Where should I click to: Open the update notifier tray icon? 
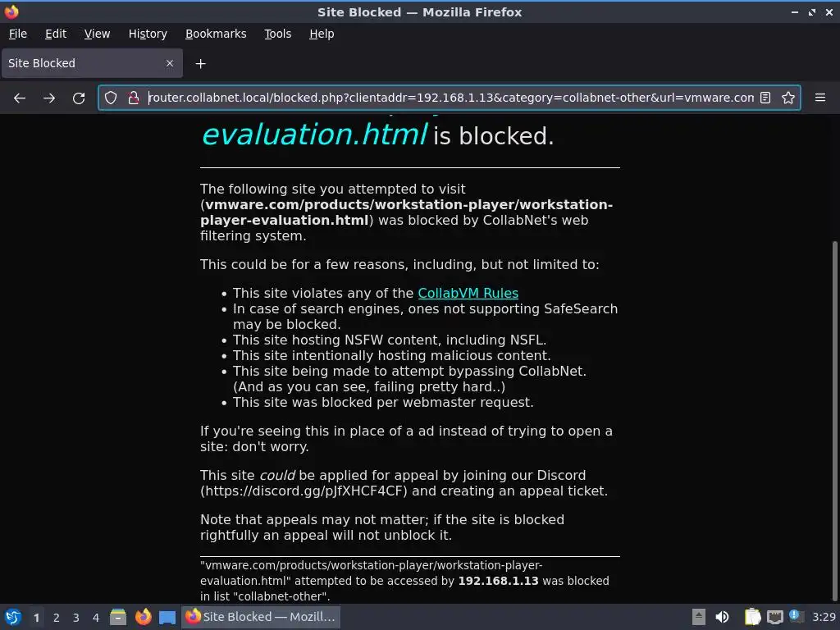click(796, 616)
